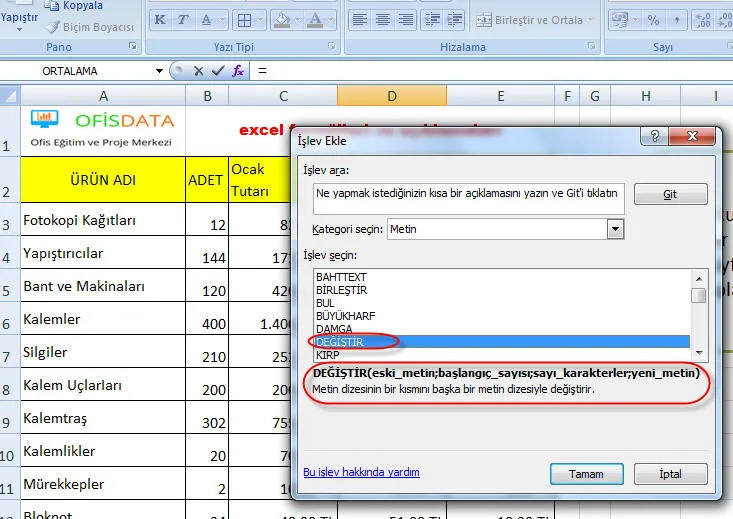This screenshot has width=733, height=519.
Task: Confirm the formula entry with checkmark icon
Action: point(217,71)
